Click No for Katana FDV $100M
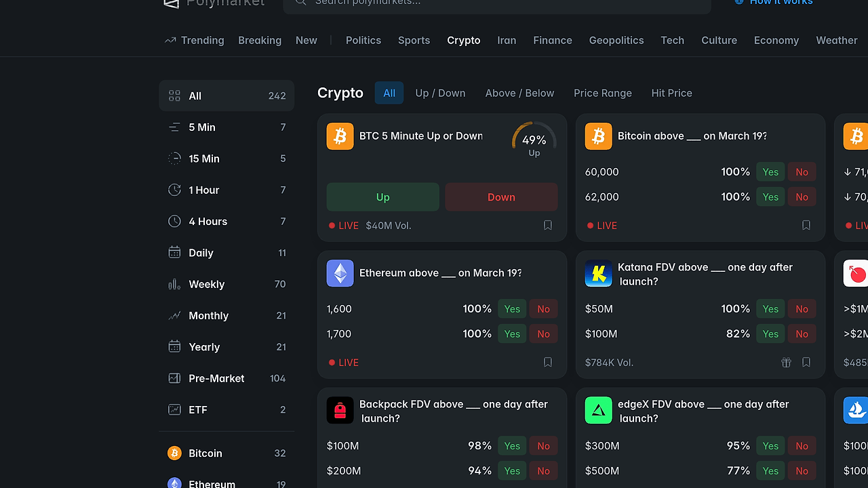The image size is (868, 488). 802,334
